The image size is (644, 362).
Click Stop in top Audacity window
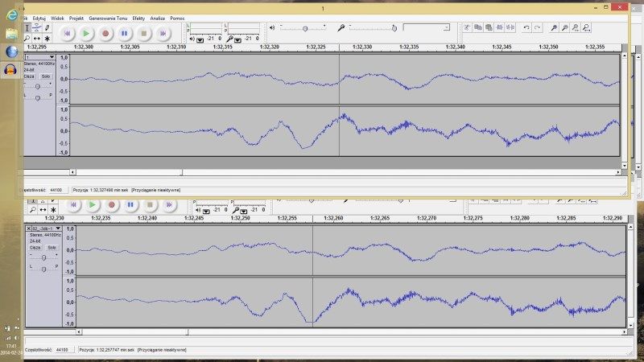point(144,33)
